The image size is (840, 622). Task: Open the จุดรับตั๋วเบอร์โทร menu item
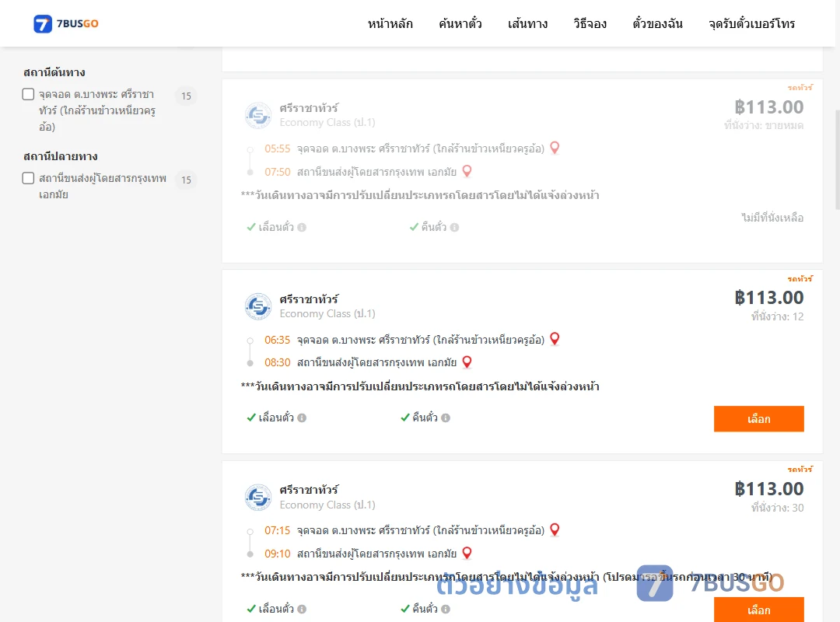pyautogui.click(x=751, y=23)
